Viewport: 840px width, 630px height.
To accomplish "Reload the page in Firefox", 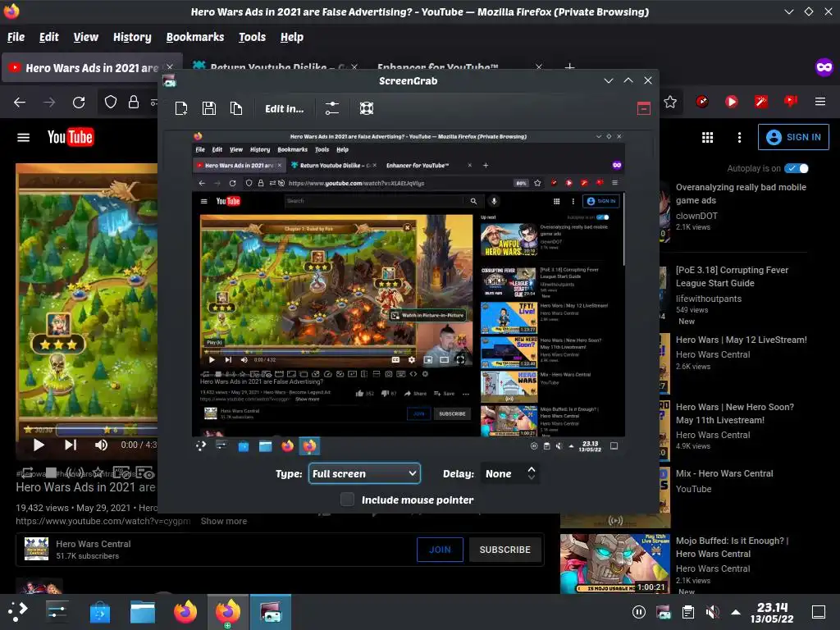I will pyautogui.click(x=79, y=102).
